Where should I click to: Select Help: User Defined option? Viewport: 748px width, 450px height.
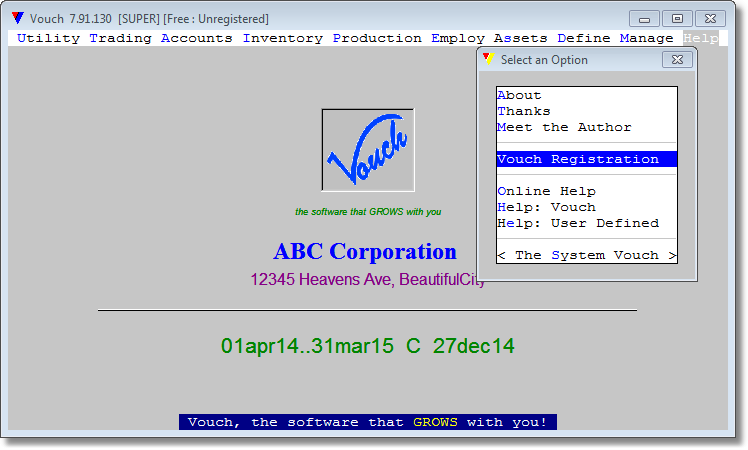click(x=587, y=223)
